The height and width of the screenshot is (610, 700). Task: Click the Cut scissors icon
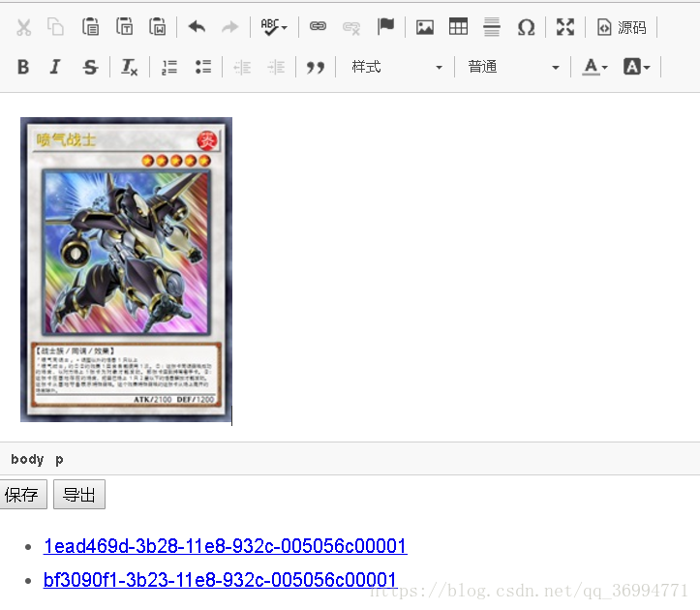pyautogui.click(x=23, y=27)
